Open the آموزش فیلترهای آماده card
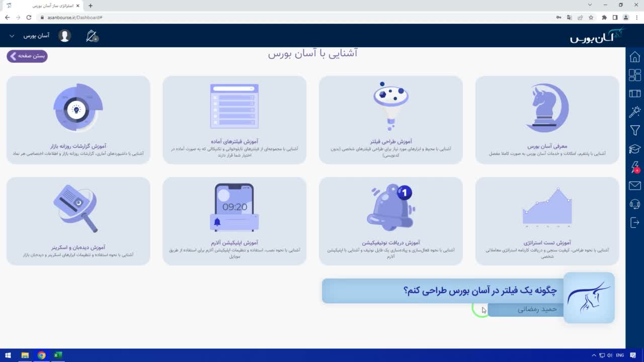This screenshot has height=362, width=644. pos(234,120)
